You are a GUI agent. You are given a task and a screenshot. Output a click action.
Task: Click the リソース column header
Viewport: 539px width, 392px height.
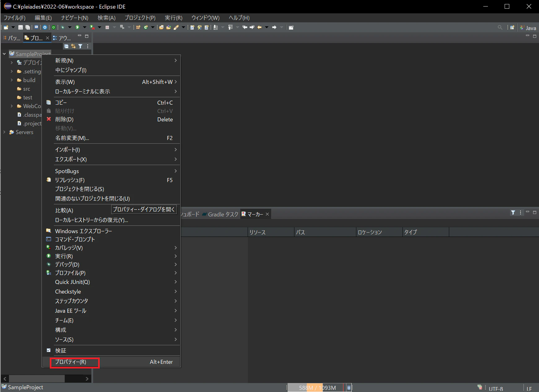271,232
